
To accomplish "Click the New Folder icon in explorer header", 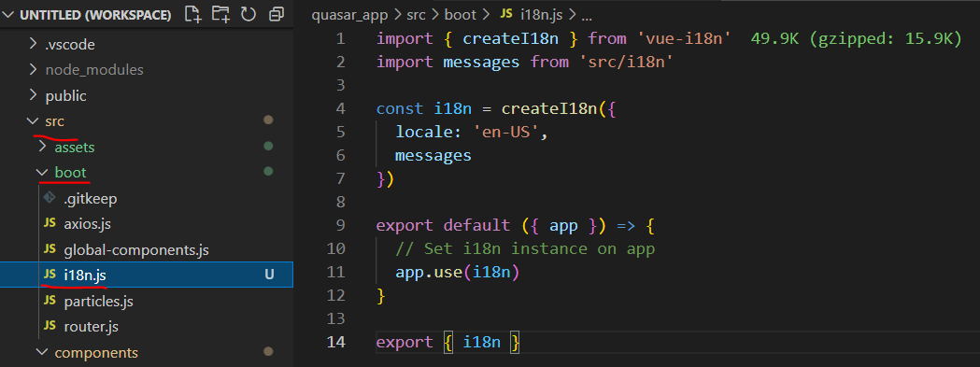I will tap(220, 14).
